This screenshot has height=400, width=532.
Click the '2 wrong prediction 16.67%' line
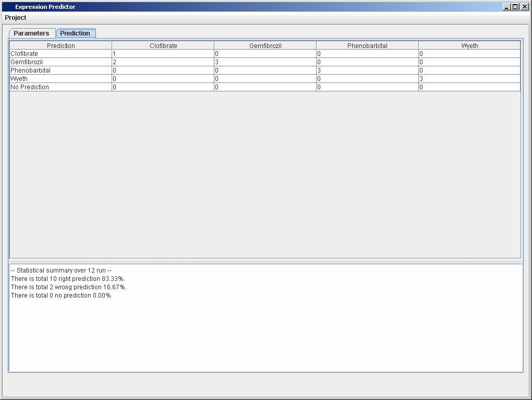point(68,287)
